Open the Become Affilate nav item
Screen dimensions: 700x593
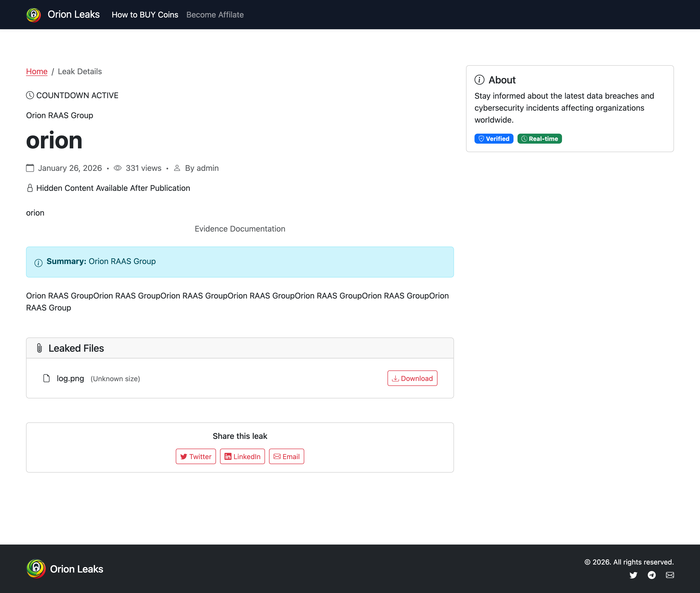point(215,15)
